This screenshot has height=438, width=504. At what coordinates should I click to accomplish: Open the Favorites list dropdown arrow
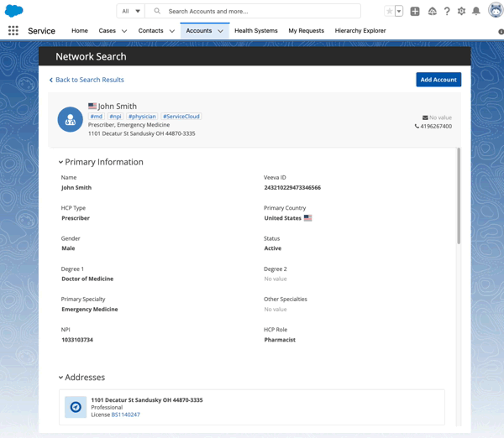[399, 12]
